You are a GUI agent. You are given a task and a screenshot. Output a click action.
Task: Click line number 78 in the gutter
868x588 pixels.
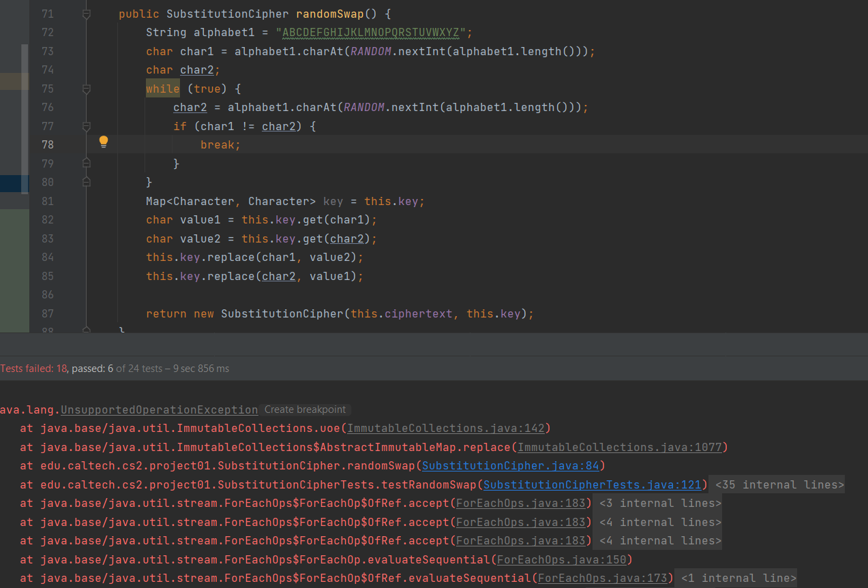(x=47, y=144)
